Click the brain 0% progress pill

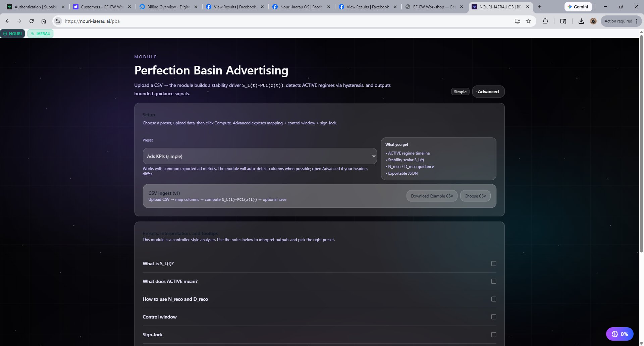pyautogui.click(x=619, y=334)
